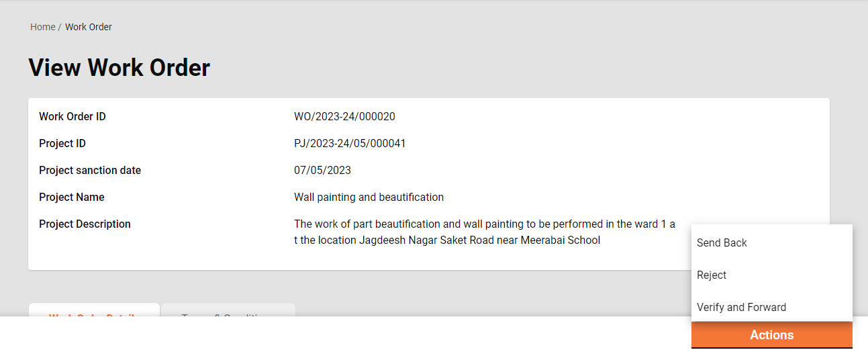Screen dimensions: 868x352
Task: Open the Terms & Conditions tab
Action: [228, 310]
